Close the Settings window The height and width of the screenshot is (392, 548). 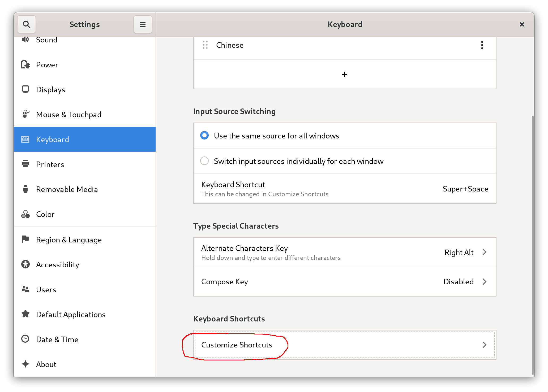click(522, 24)
